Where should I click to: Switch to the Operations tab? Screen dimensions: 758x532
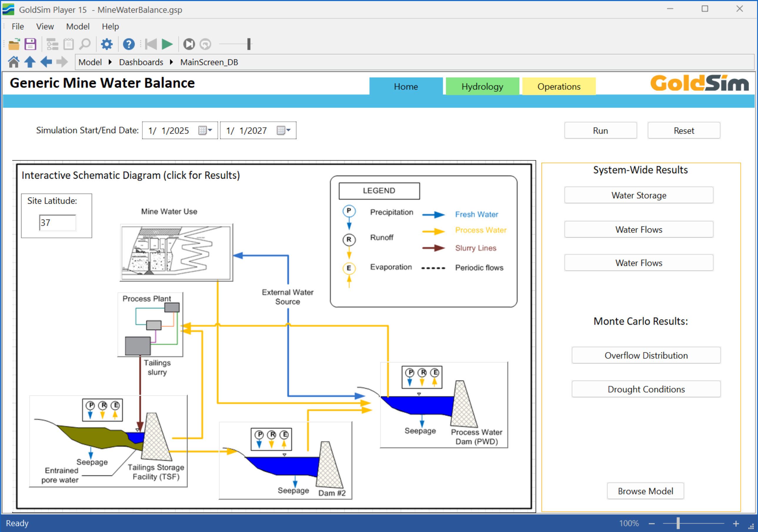pyautogui.click(x=559, y=86)
